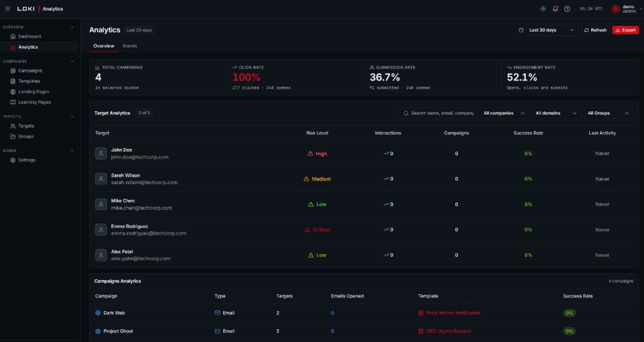Viewport: 644px width, 342px height.
Task: Collapse the Overview sidebar section
Action: (72, 27)
